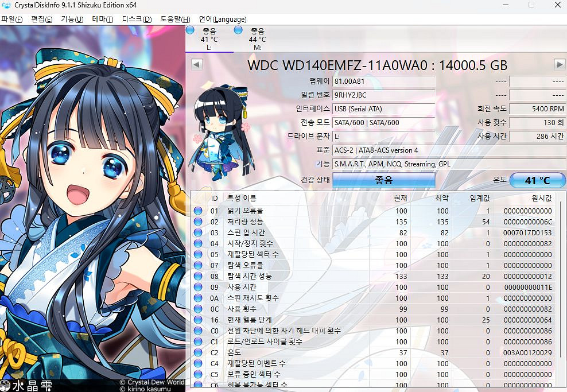
Task: Click the blue health orb above L: tab
Action: (190, 30)
